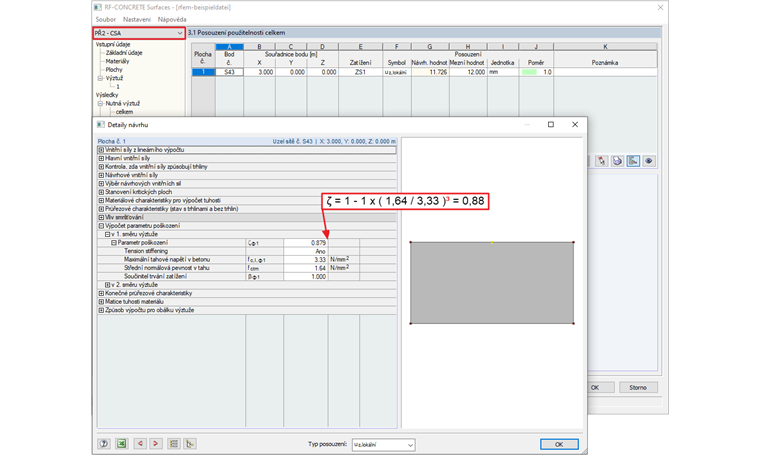Go to next point with red right arrow
This screenshot has height=455, width=760.
point(156,443)
